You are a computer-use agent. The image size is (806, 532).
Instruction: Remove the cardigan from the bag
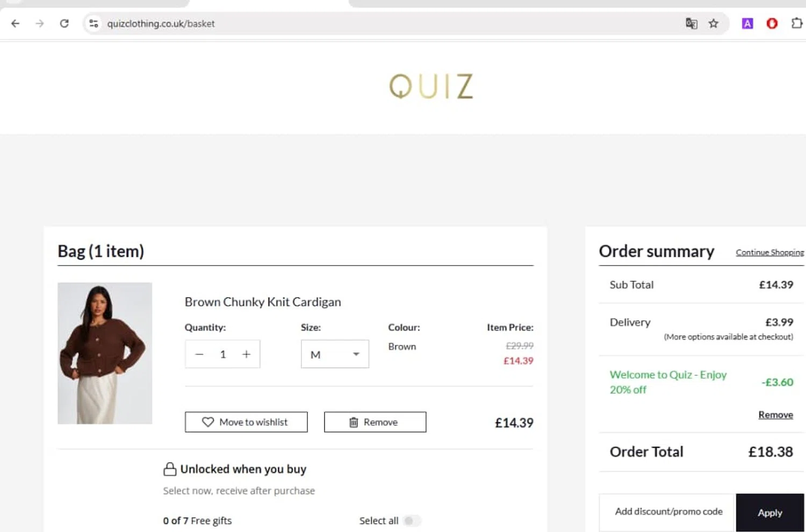tap(375, 422)
